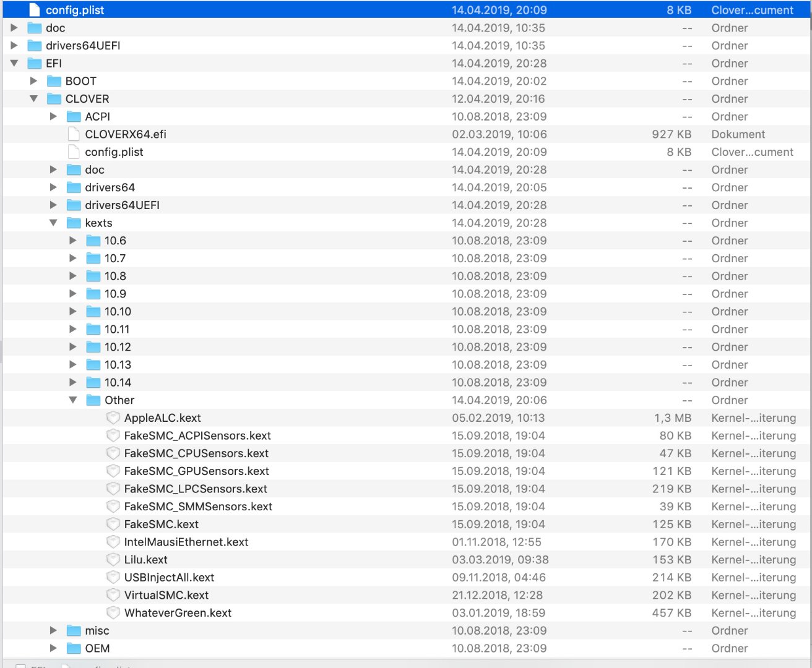Click the AppleALC.kext file name
The height and width of the screenshot is (668, 812).
(163, 418)
